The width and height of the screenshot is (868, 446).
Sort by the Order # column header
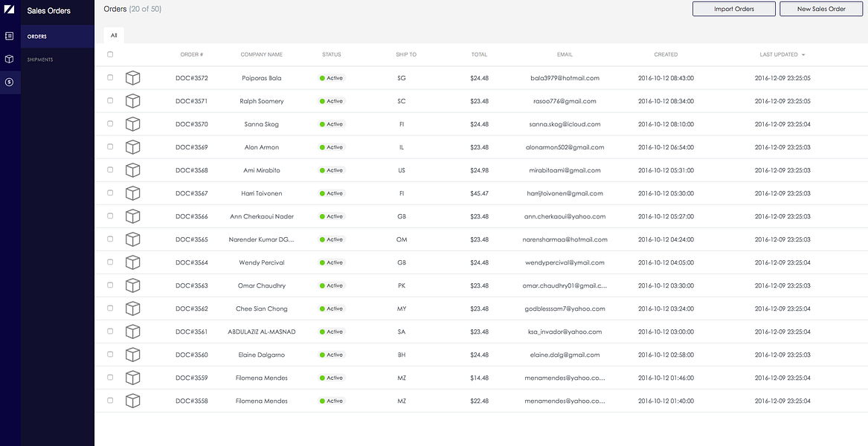coord(192,55)
